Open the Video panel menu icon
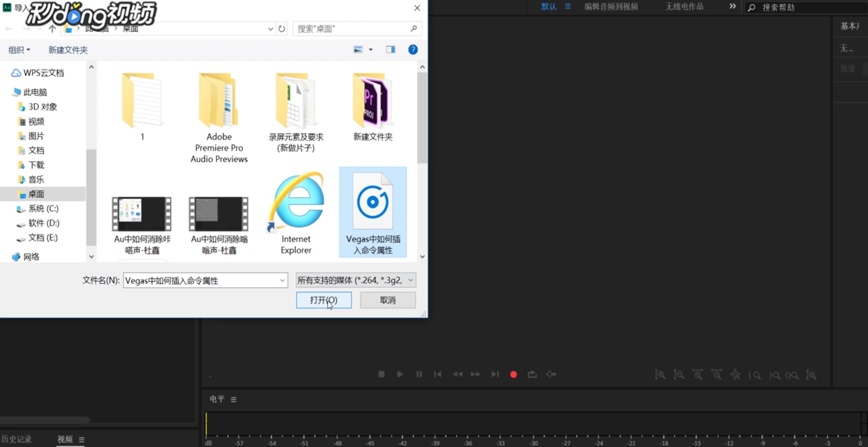The image size is (868, 447). click(82, 439)
